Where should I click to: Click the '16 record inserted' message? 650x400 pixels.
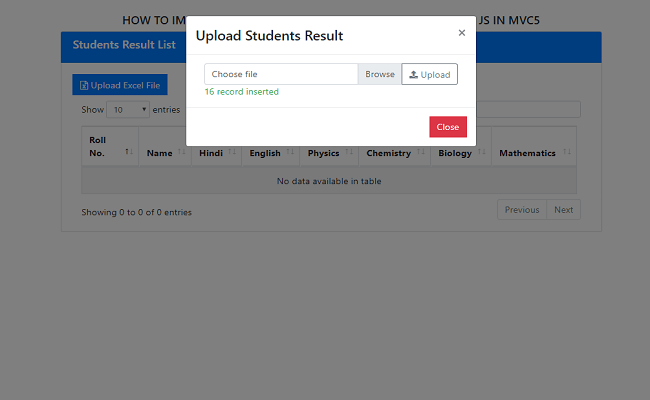coord(242,92)
